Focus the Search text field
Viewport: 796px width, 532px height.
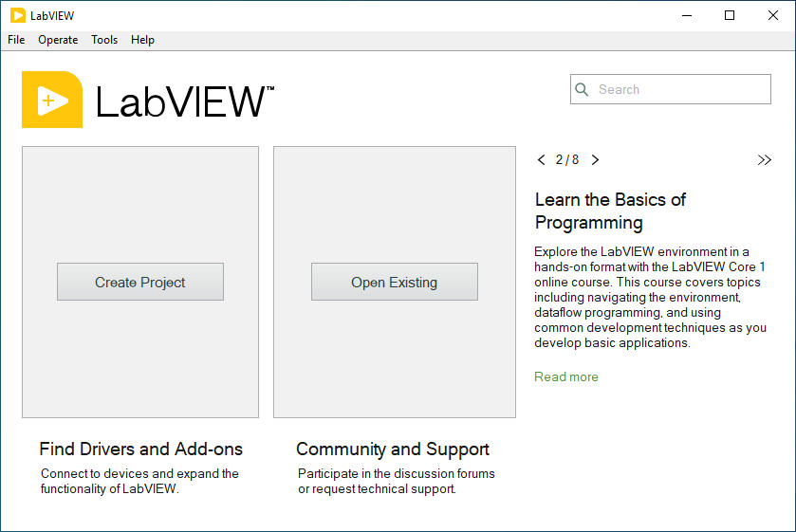(678, 89)
